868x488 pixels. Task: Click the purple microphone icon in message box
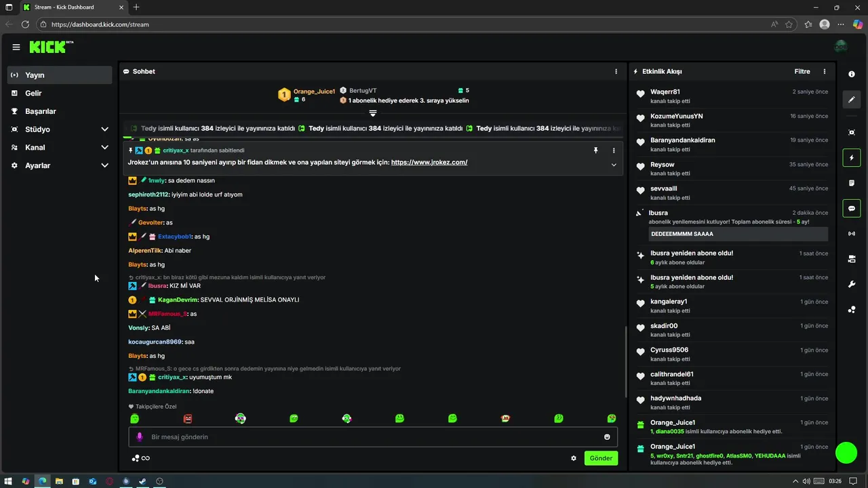tap(140, 437)
